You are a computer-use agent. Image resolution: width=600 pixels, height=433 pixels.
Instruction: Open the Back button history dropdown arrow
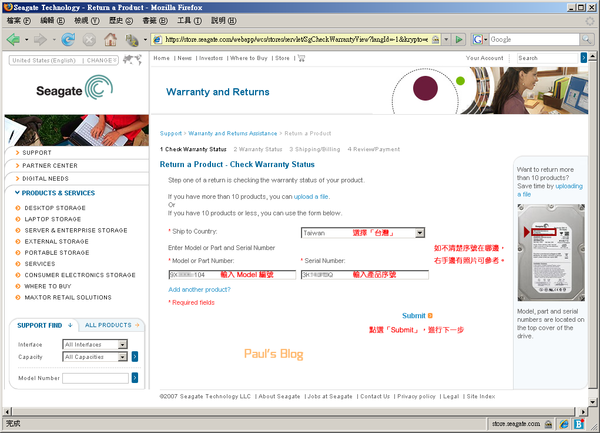pos(26,39)
